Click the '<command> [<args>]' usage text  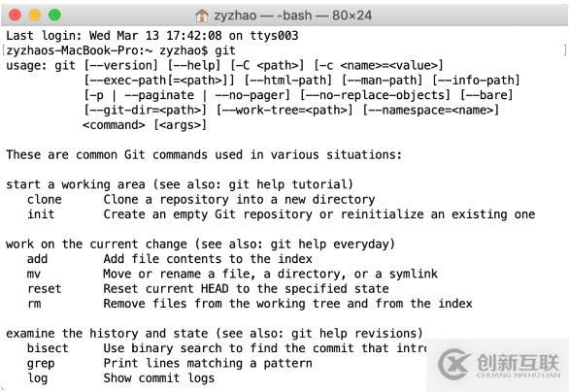click(145, 125)
